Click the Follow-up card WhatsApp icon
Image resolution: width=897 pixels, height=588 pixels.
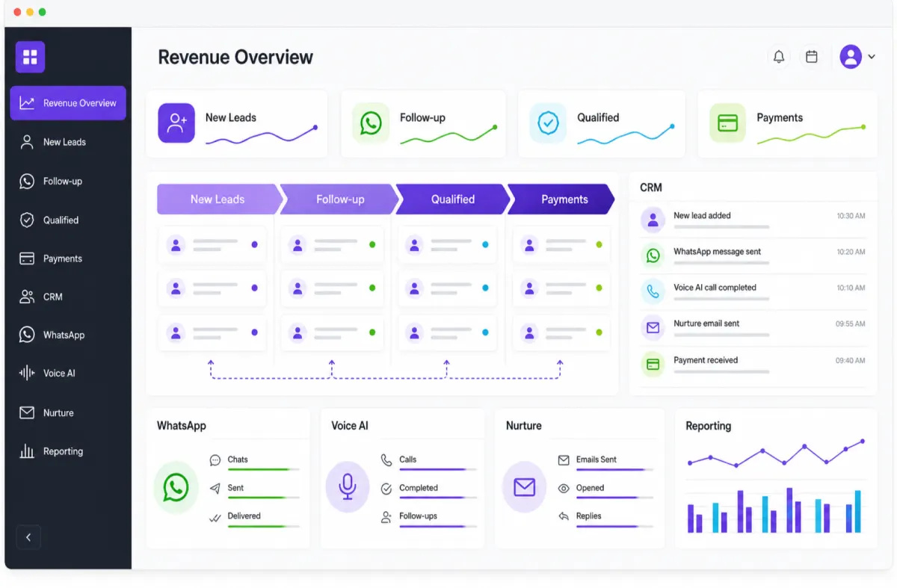[x=371, y=123]
